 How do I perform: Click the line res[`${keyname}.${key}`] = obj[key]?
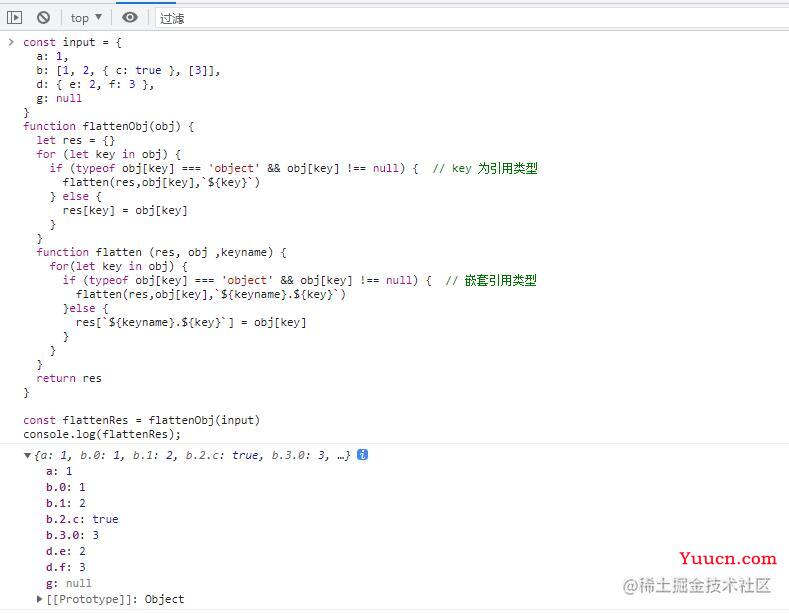[191, 322]
